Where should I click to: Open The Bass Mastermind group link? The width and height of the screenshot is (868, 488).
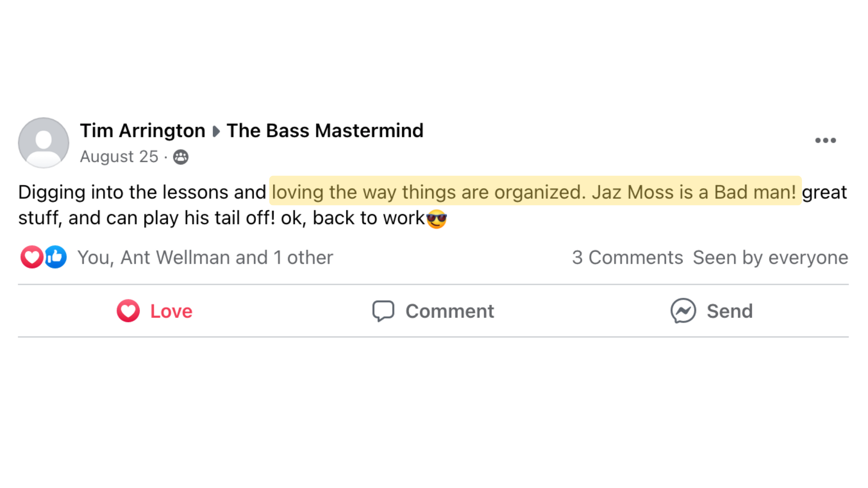325,131
